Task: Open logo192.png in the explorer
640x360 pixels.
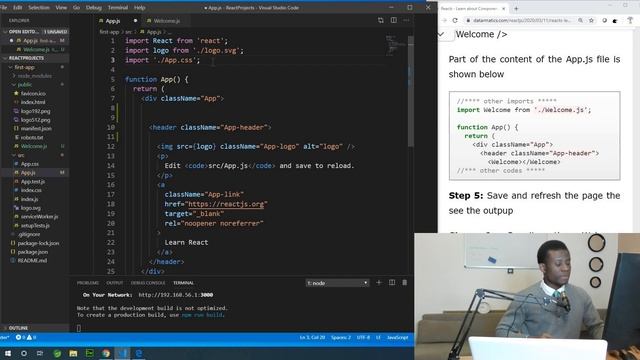Action: pos(35,111)
